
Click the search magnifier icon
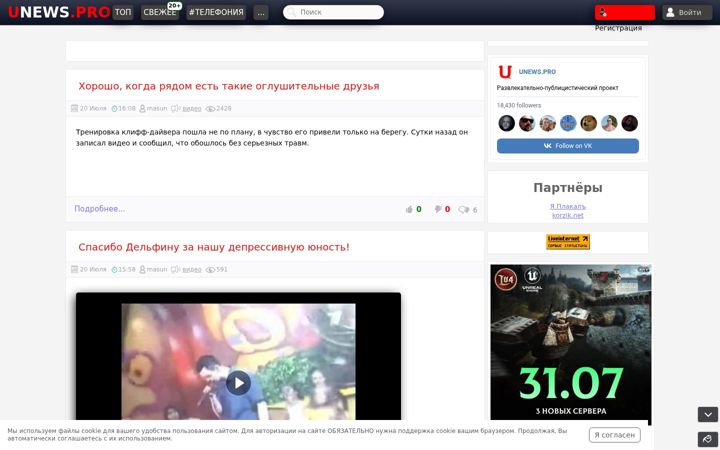292,12
